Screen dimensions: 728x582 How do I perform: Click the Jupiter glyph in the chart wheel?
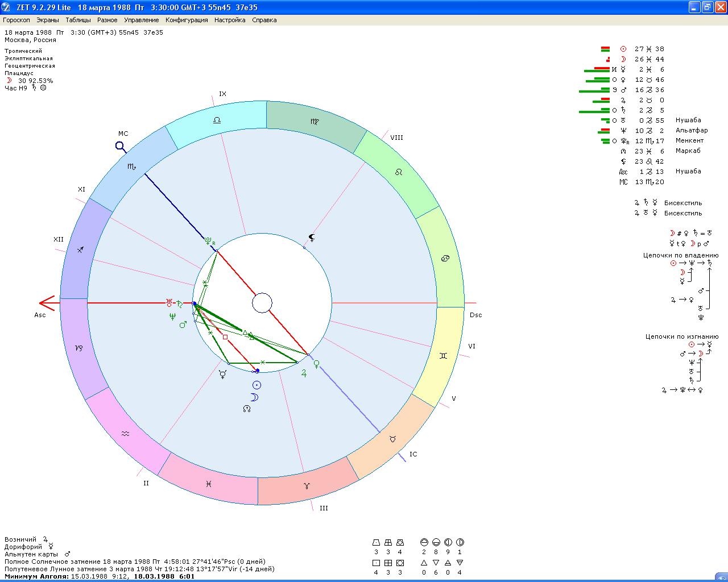304,373
